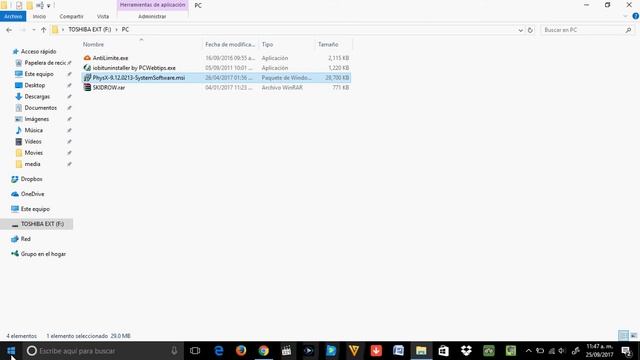Expand address bar history dropdown
This screenshot has height=360, width=640.
[520, 30]
